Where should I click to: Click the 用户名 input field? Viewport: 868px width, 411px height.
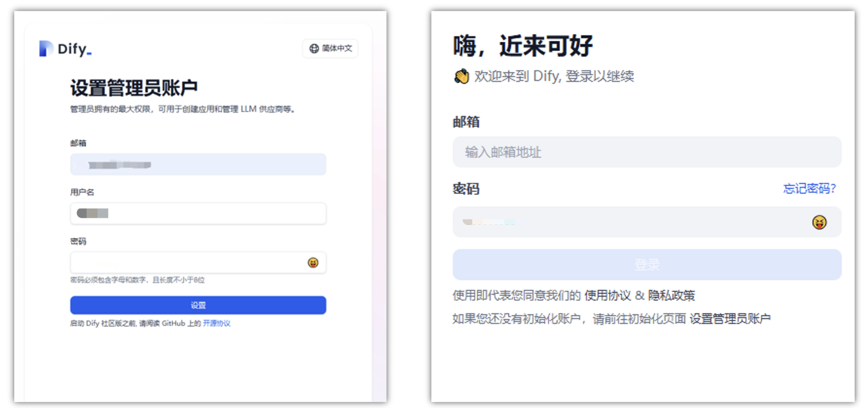(198, 214)
